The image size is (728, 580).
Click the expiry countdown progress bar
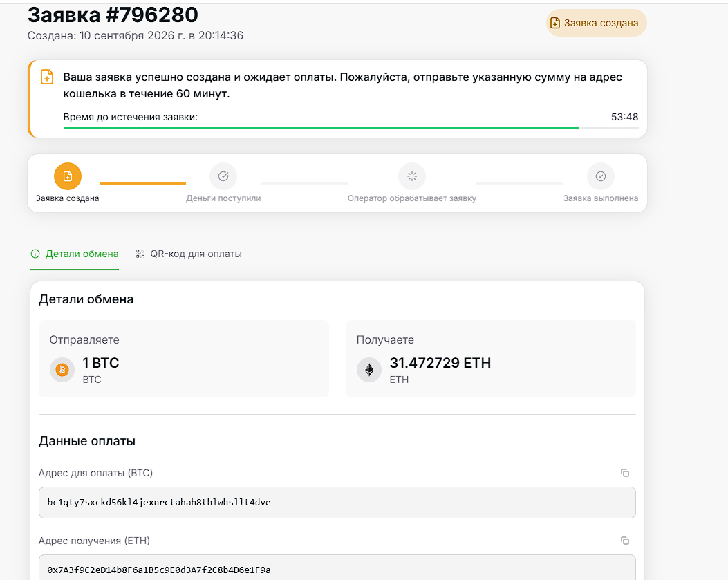[x=351, y=128]
